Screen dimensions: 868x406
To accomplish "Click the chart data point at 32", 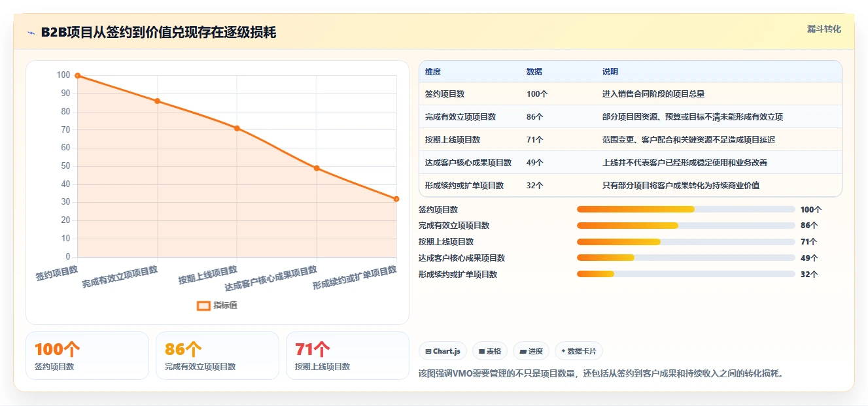I will (396, 199).
